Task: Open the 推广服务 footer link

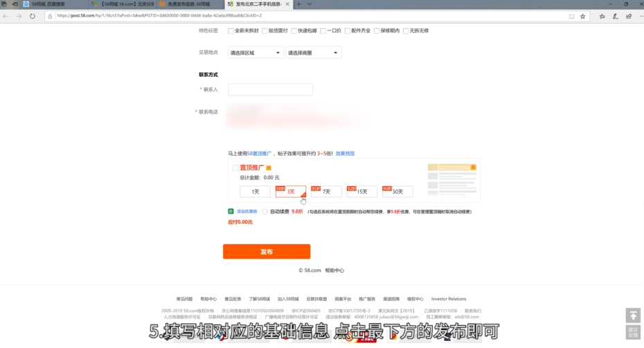Action: click(x=367, y=299)
